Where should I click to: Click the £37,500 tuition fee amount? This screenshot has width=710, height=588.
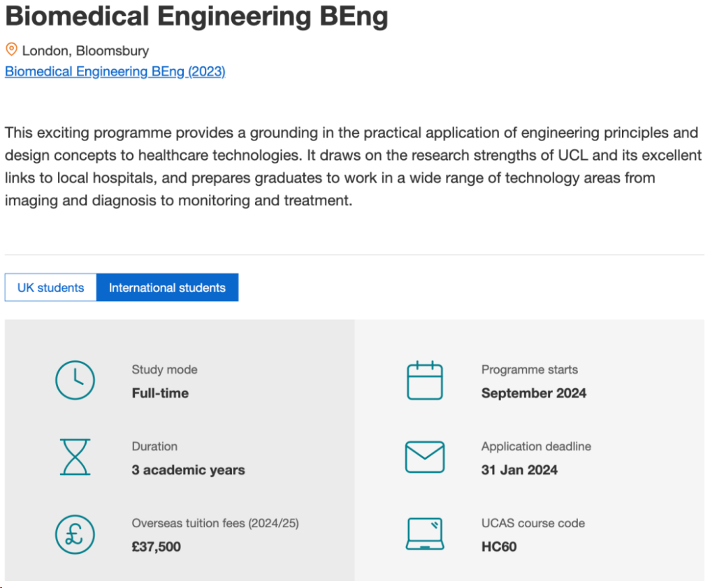pyautogui.click(x=157, y=546)
